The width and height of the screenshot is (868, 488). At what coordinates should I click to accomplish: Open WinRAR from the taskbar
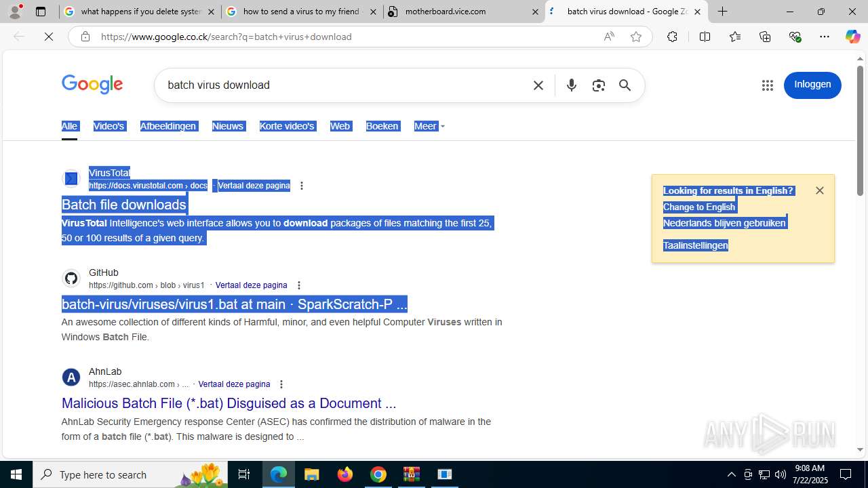point(412,474)
